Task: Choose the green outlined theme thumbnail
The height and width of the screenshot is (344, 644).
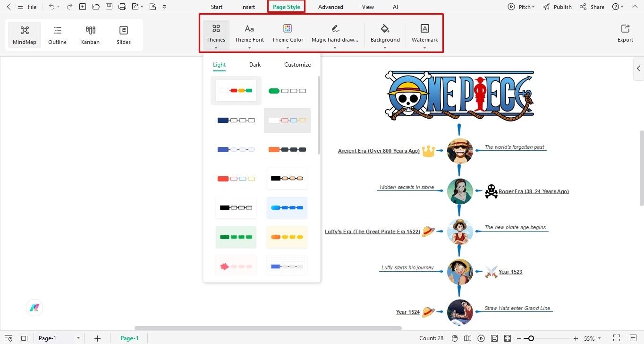Action: (x=287, y=91)
